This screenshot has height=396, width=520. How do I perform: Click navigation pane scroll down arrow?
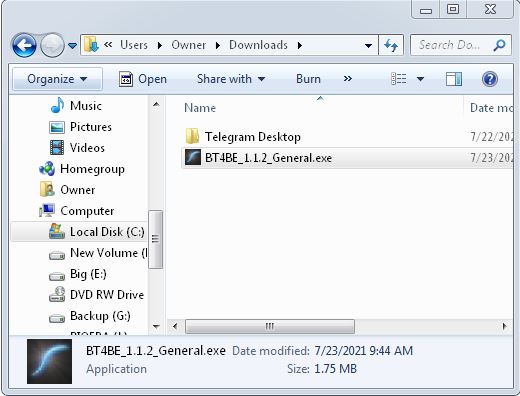(x=156, y=326)
